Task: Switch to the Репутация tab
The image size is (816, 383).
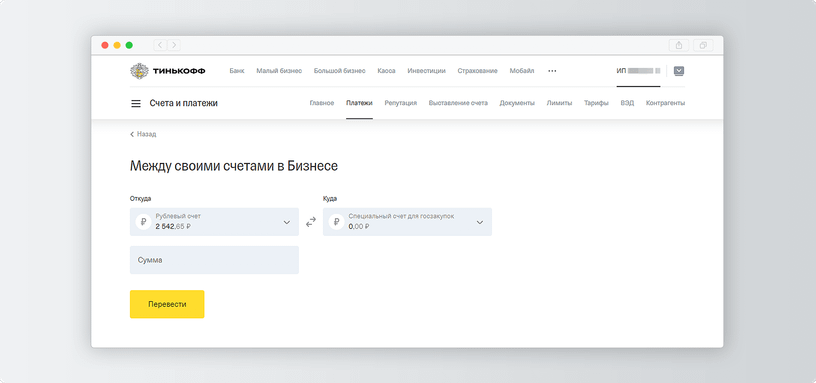Action: [x=401, y=103]
